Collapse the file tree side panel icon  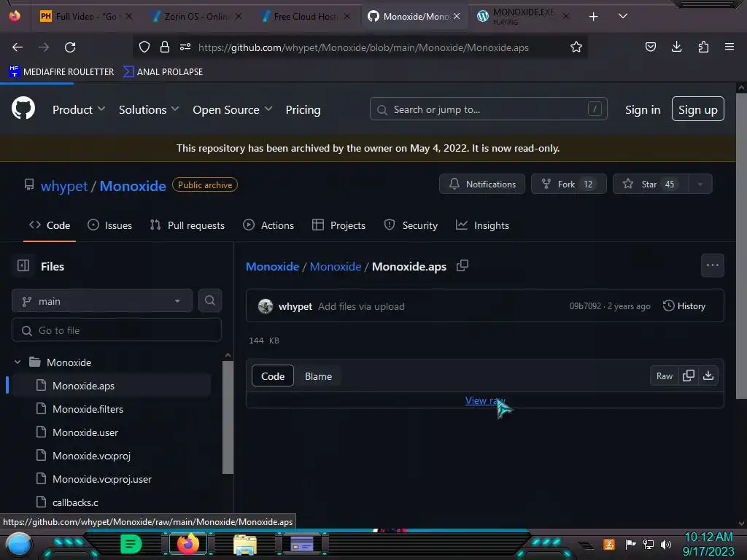(x=23, y=265)
